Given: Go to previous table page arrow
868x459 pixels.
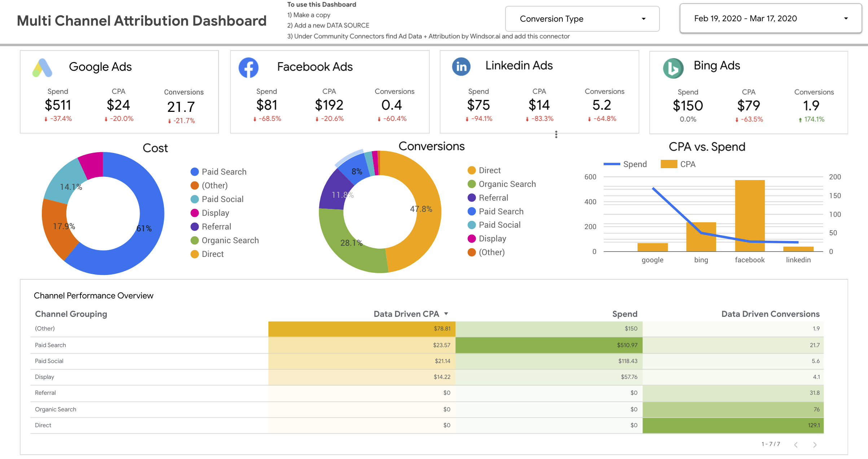Looking at the screenshot, I should pyautogui.click(x=796, y=445).
